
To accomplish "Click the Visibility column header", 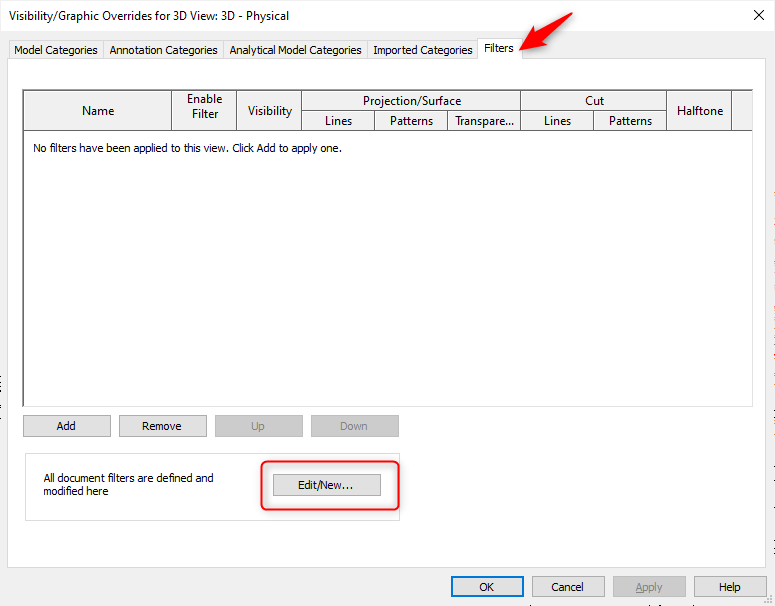I will point(270,111).
